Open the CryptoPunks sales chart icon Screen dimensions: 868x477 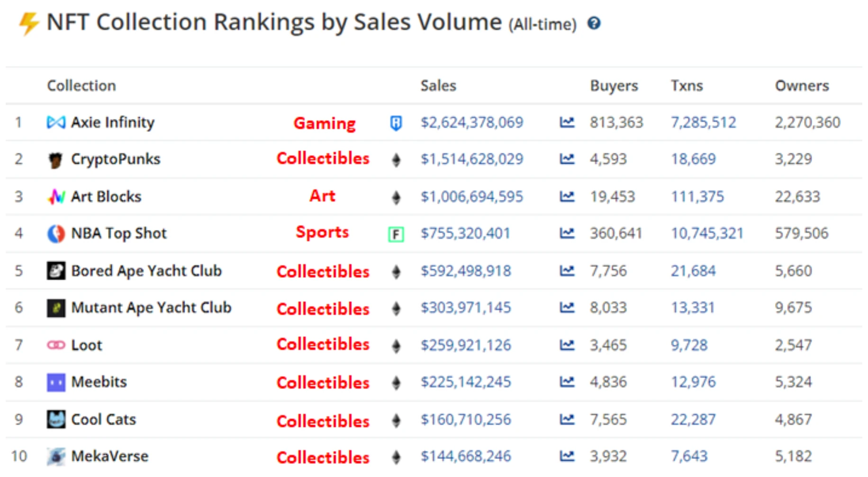click(567, 159)
